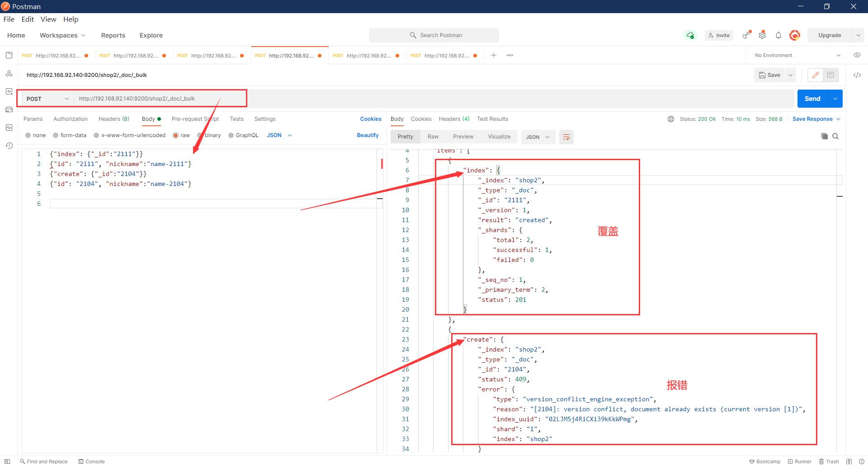Open Console in the status bar
The width and height of the screenshot is (868, 466).
pyautogui.click(x=91, y=461)
